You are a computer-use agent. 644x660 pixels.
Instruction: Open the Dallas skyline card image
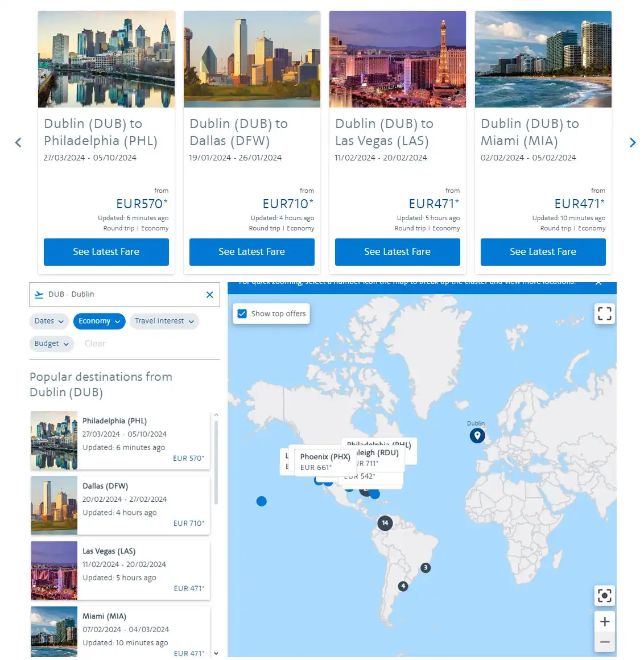point(251,59)
